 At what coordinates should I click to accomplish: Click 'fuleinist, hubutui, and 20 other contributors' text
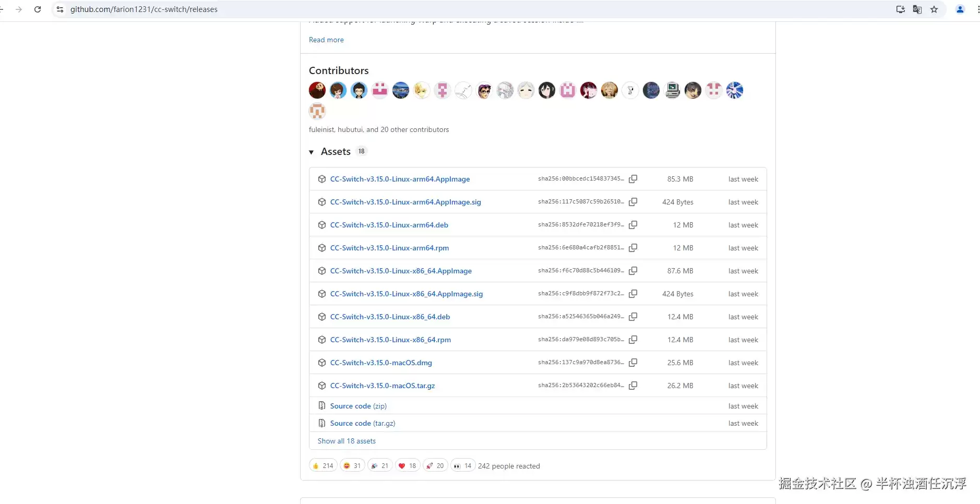tap(379, 129)
